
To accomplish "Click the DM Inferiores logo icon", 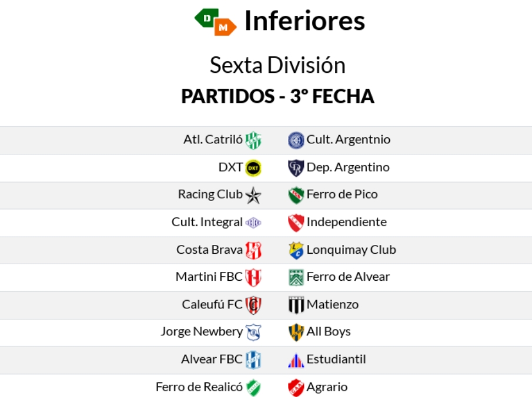I will 215,21.
